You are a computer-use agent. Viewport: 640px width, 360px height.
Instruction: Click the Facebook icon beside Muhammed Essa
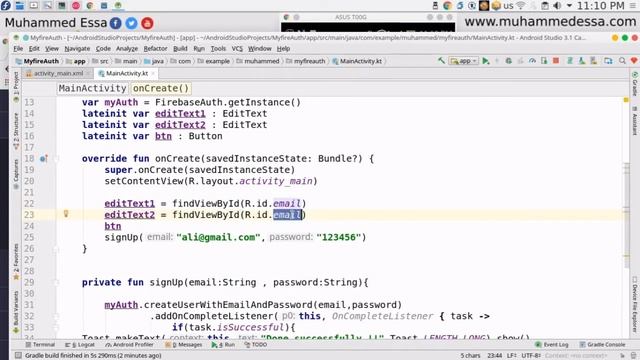tap(116, 23)
